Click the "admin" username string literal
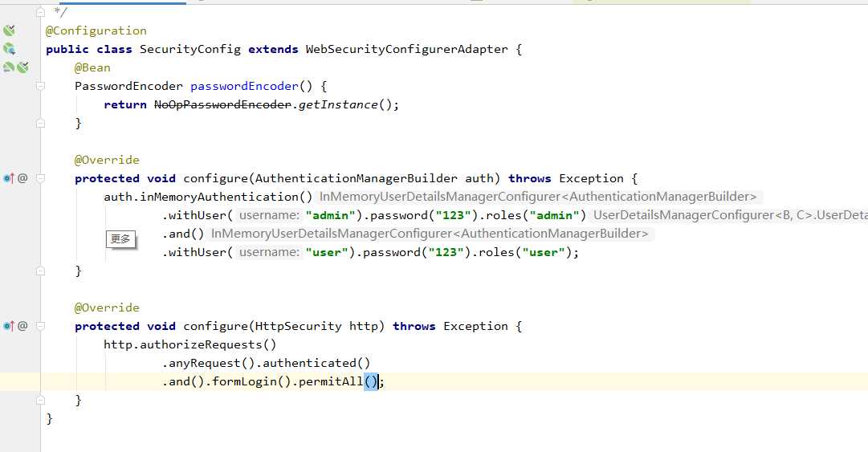The image size is (868, 452). coord(331,215)
